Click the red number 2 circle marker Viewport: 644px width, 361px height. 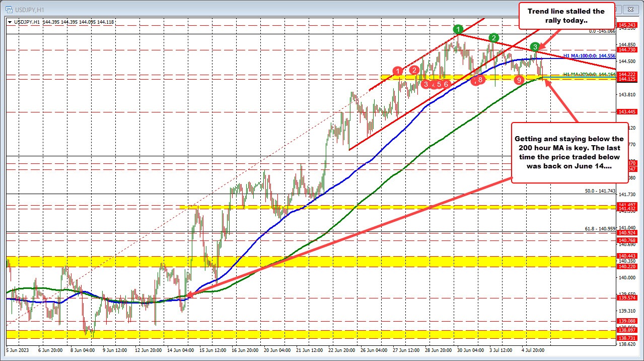point(415,69)
